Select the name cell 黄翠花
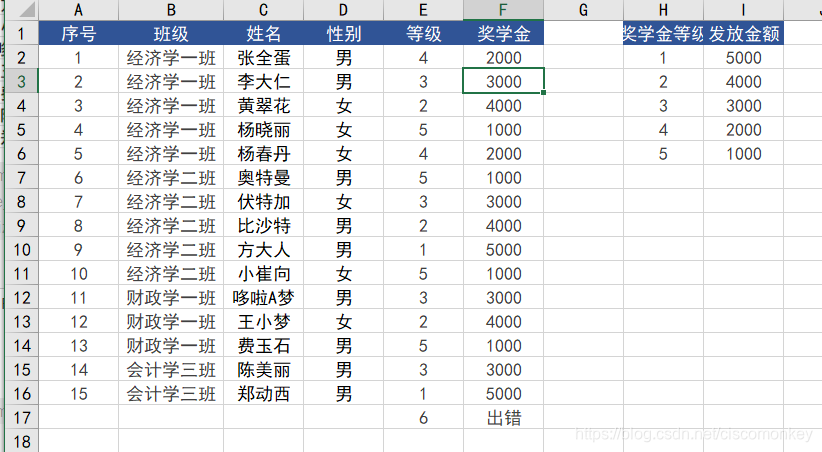Viewport: 822px width, 452px height. tap(264, 106)
